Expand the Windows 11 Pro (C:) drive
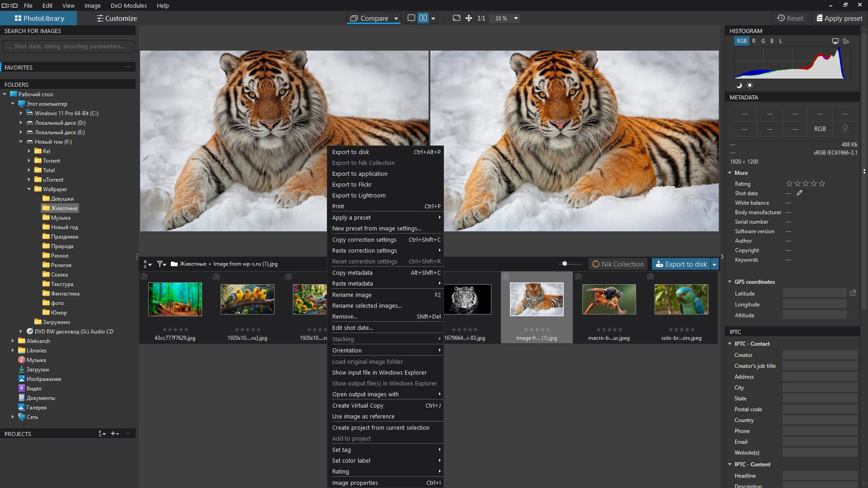The image size is (868, 488). point(21,113)
